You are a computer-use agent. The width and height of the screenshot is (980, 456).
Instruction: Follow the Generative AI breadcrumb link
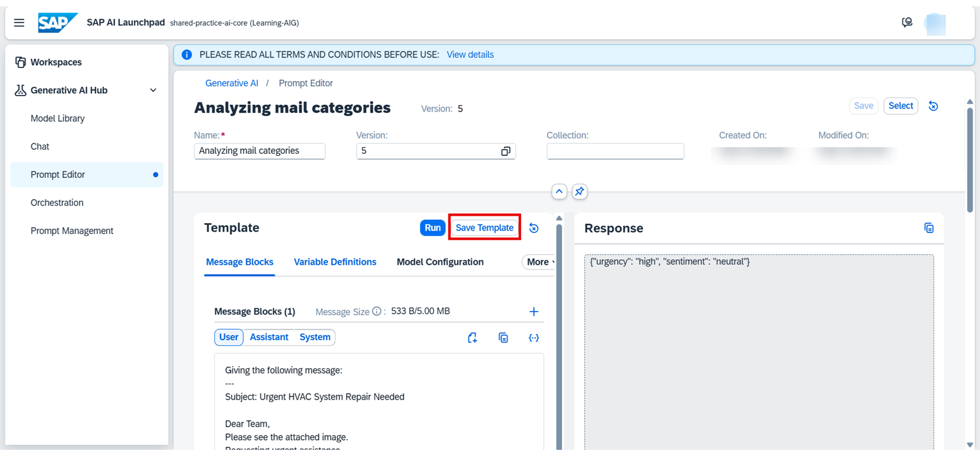(232, 83)
